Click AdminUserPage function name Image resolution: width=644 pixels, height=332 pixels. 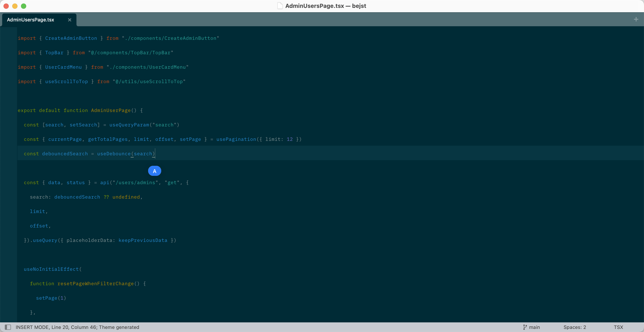click(111, 110)
